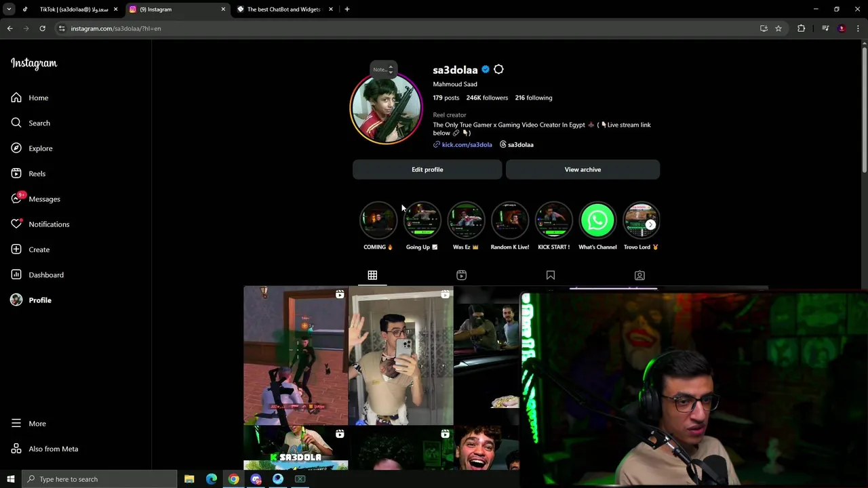Open the Windows Start menu
Screen dimensions: 868x488
pos(10,479)
